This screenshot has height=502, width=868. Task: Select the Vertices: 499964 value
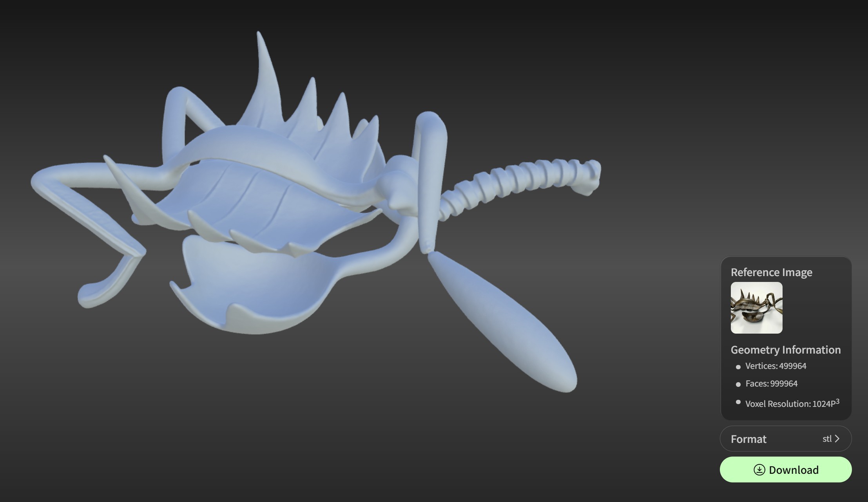[x=776, y=366]
